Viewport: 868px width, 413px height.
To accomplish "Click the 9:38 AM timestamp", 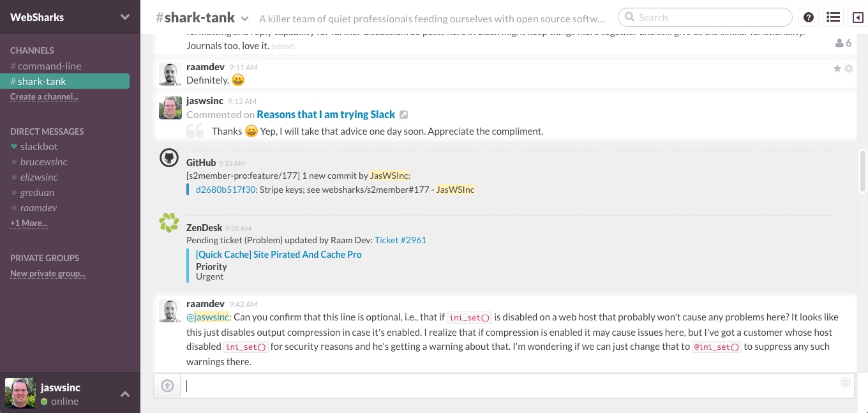I will point(238,228).
